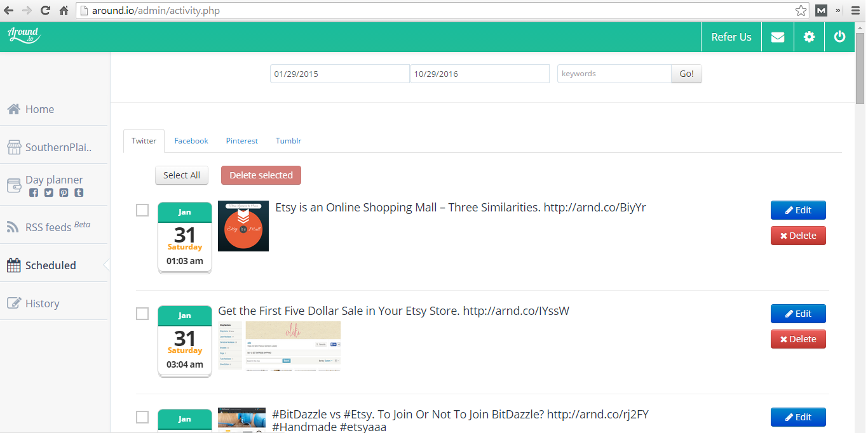This screenshot has height=433, width=868.
Task: Click the Etsy store screenshot thumbnail
Action: (279, 346)
